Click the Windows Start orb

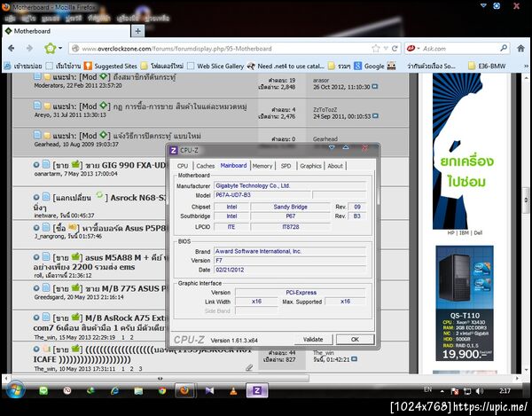[15, 391]
